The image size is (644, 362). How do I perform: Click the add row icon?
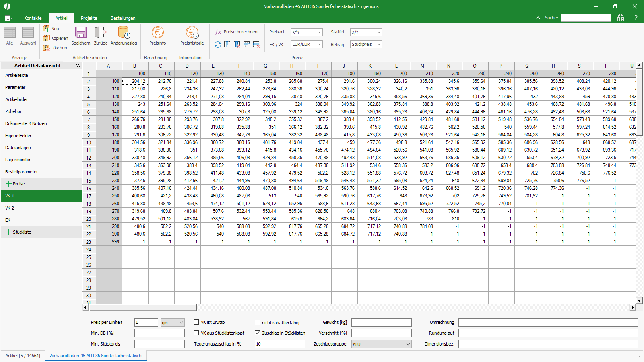[x=247, y=45]
